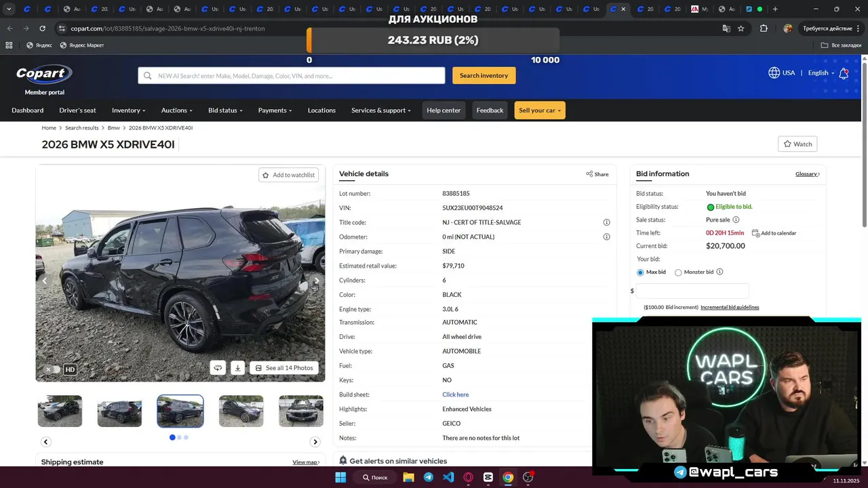
Task: Expand Bid status menu
Action: tap(225, 110)
